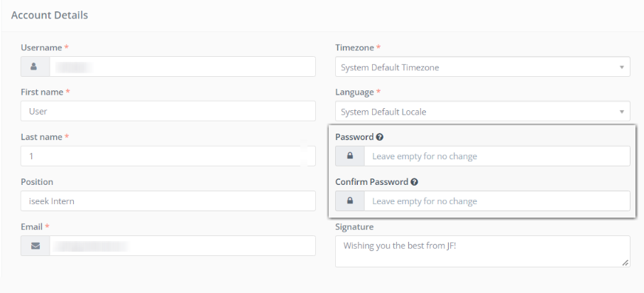Click inside the Signature text area
Viewport: 644px width, 293px height.
coord(482,252)
